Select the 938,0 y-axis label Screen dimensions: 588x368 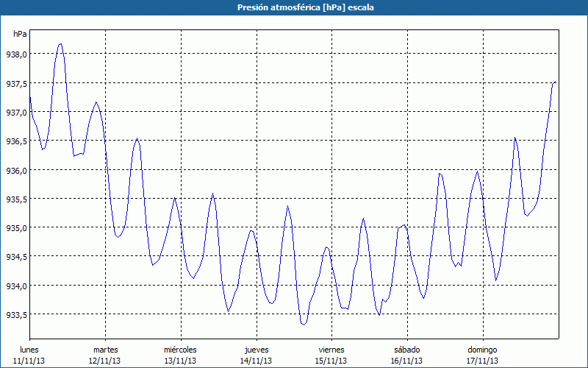pos(16,54)
